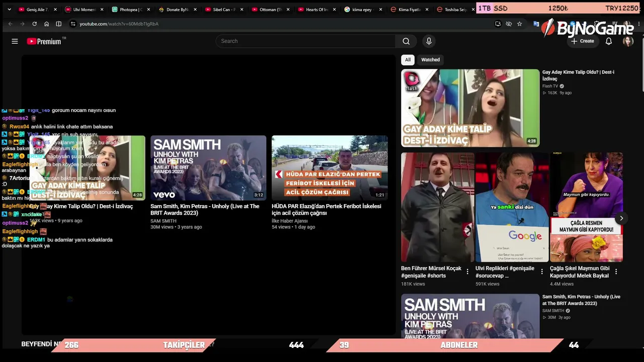Click short title Ben Führer Mürsel Koçak

click(431, 272)
